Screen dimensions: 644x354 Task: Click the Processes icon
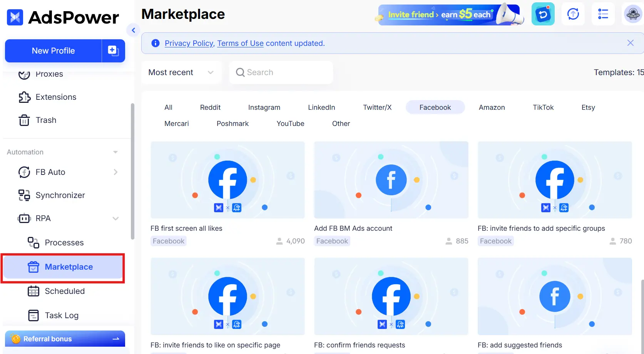(x=33, y=243)
